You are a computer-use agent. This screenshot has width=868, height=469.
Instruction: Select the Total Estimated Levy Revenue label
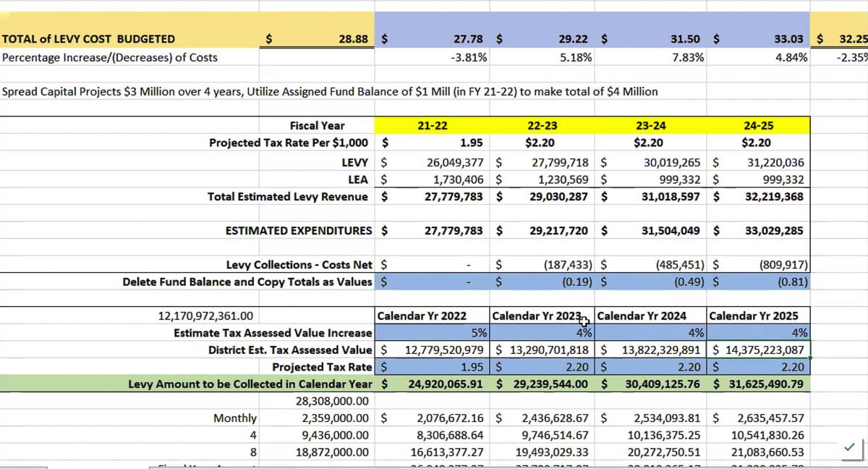[x=287, y=196]
